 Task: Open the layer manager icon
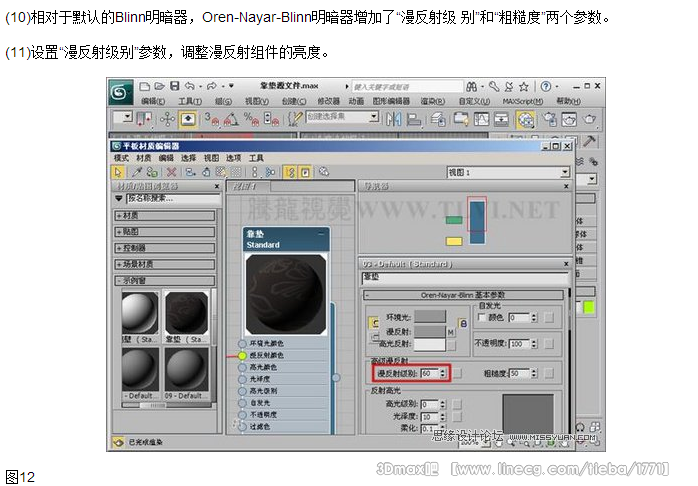(x=438, y=119)
